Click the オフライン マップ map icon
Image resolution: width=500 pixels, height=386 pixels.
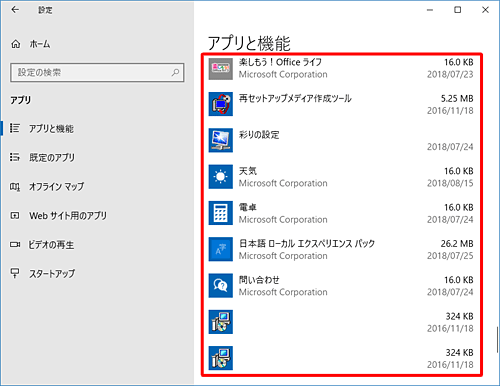pos(15,186)
